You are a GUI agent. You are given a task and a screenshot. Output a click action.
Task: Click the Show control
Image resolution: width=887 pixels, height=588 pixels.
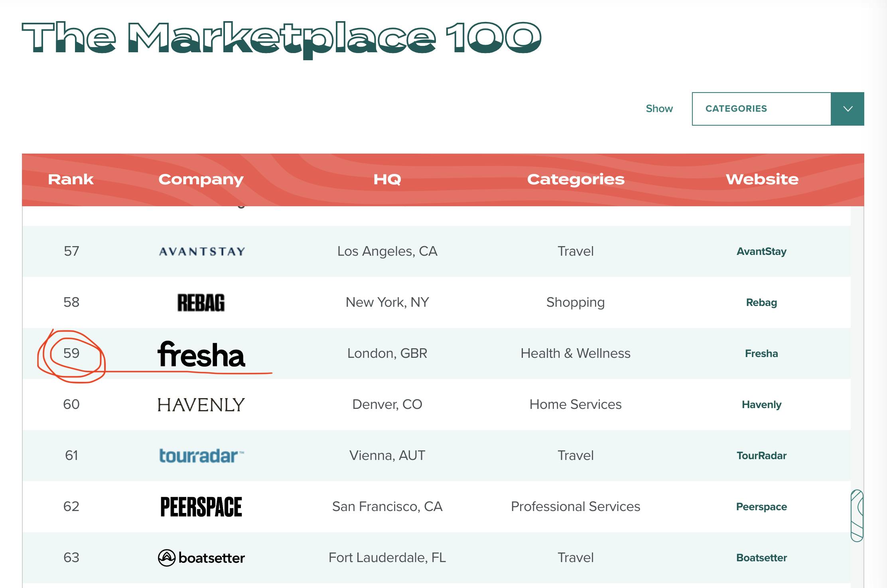point(659,108)
